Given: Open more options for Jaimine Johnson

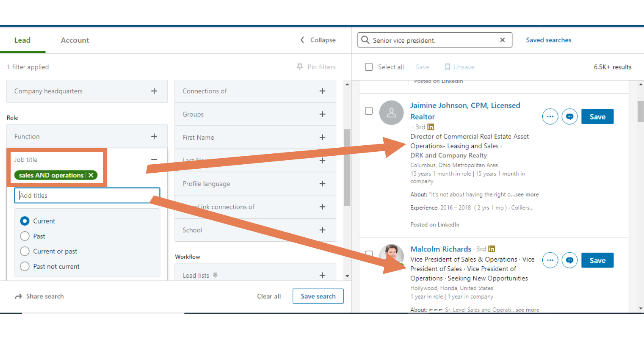Looking at the screenshot, I should point(550,117).
